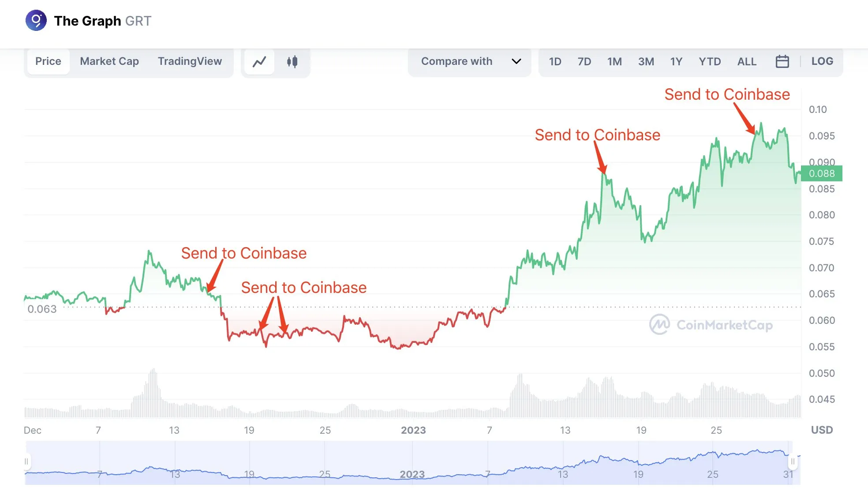The image size is (868, 495).
Task: Switch to candlestick chart view
Action: [292, 62]
